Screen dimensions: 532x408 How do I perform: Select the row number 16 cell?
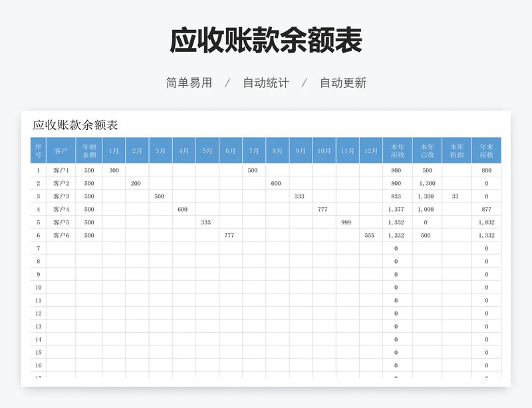[39, 365]
